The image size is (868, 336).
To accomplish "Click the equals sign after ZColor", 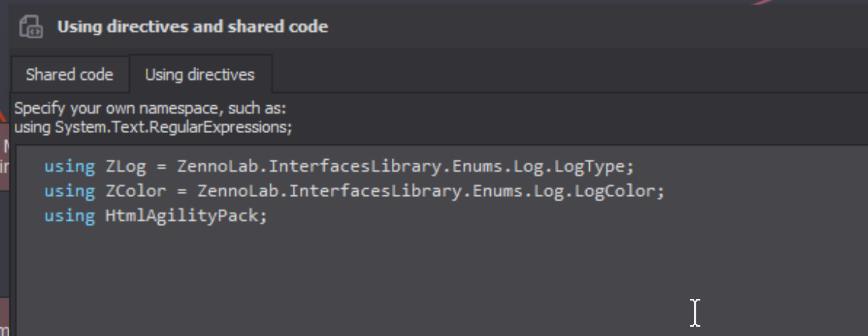I will click(x=182, y=192).
